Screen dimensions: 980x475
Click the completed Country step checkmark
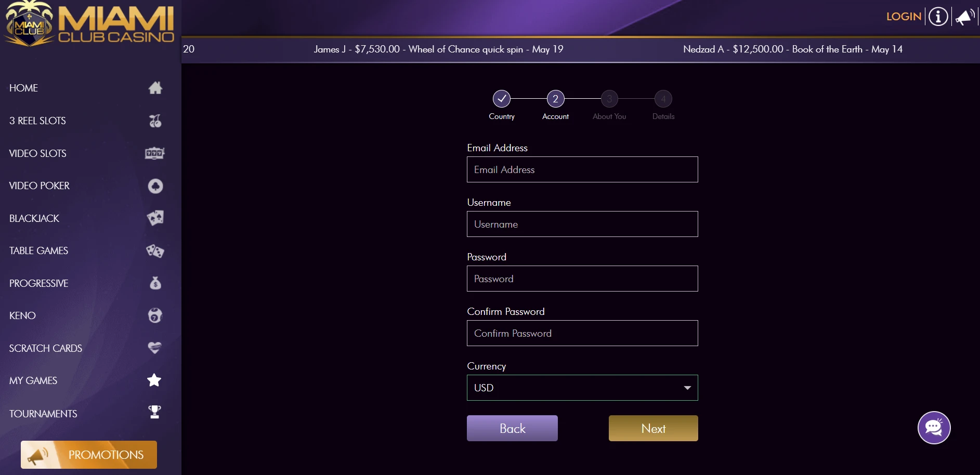[502, 99]
